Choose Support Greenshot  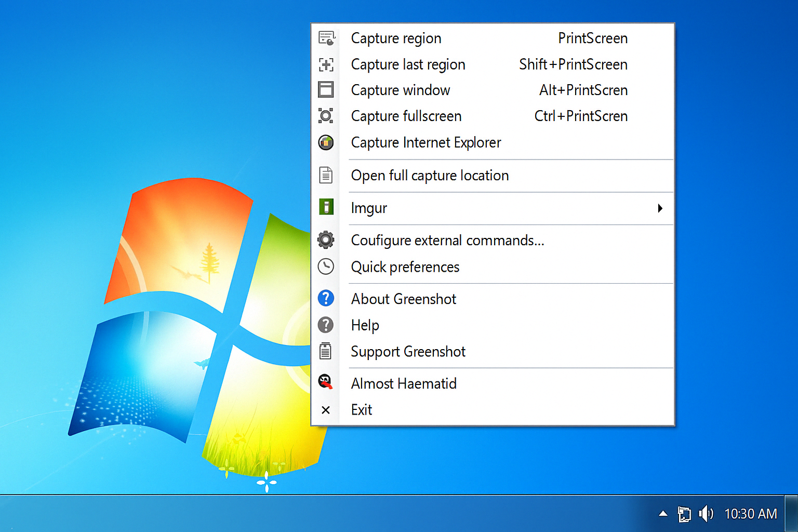[408, 352]
